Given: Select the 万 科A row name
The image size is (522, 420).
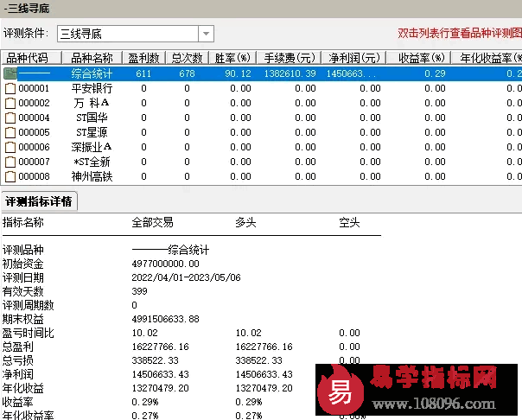Looking at the screenshot, I should click(x=92, y=103).
